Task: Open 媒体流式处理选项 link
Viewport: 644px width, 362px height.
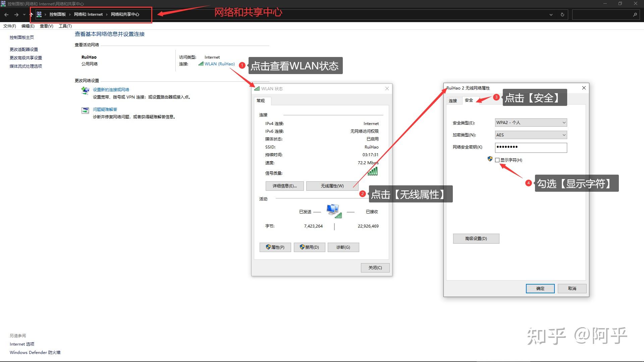Action: 26,66
